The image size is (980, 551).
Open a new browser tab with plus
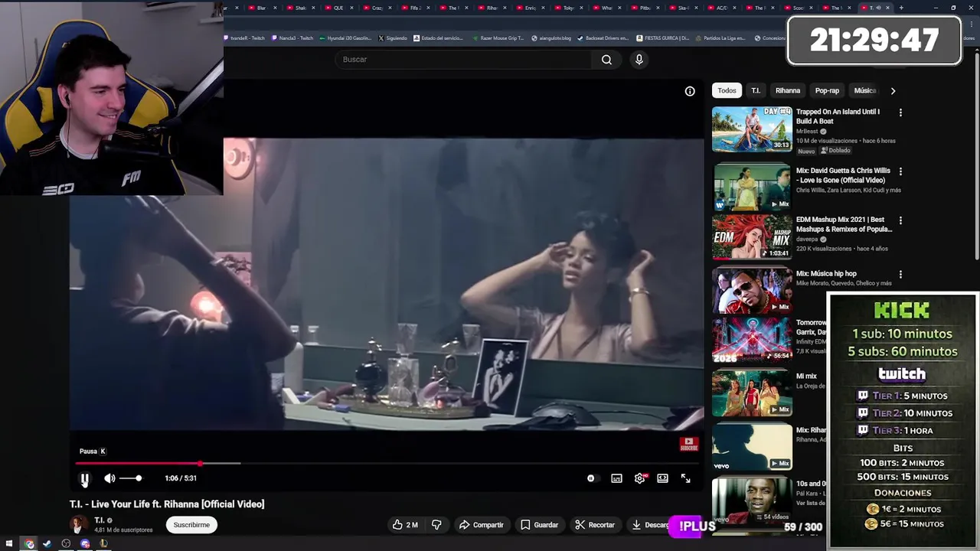click(901, 8)
